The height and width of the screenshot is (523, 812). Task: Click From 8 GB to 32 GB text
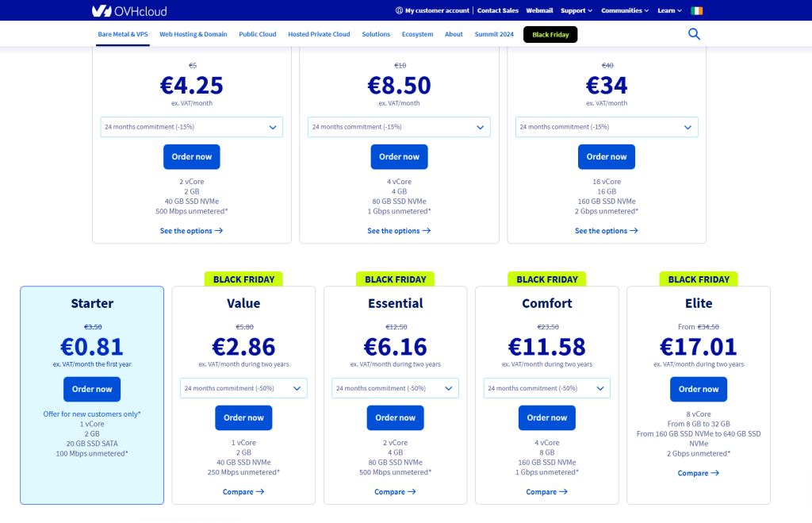point(699,424)
